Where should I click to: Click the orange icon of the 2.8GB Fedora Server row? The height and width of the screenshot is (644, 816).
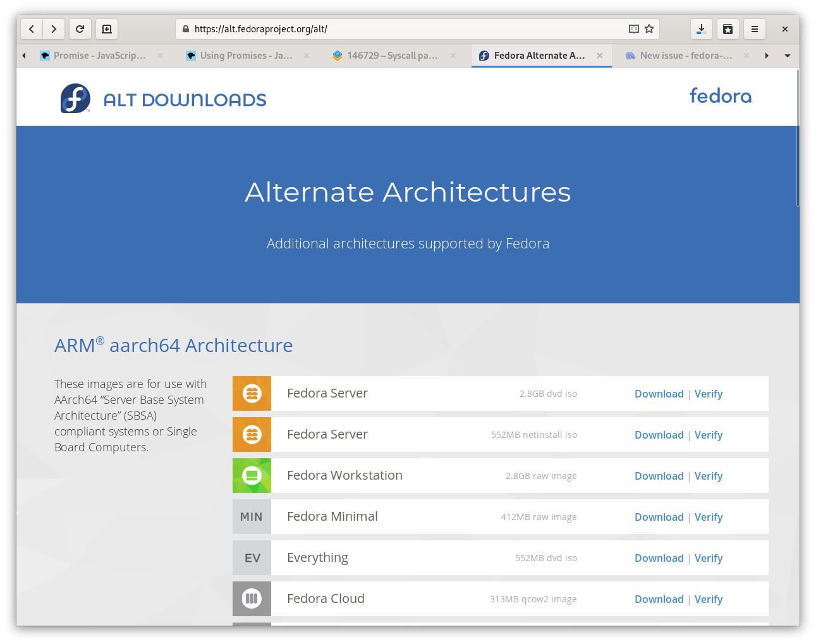click(x=252, y=393)
